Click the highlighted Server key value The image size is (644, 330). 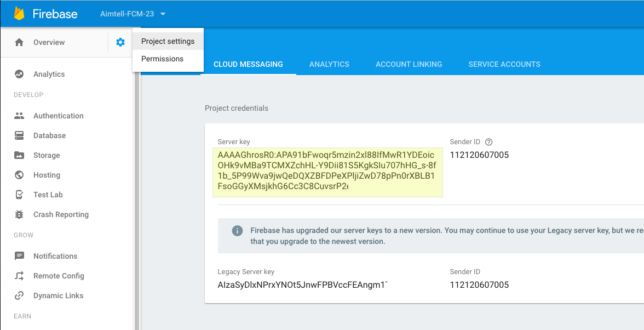tap(327, 172)
